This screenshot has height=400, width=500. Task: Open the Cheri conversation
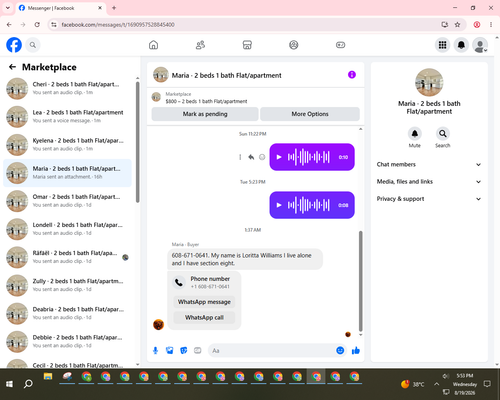tap(68, 89)
